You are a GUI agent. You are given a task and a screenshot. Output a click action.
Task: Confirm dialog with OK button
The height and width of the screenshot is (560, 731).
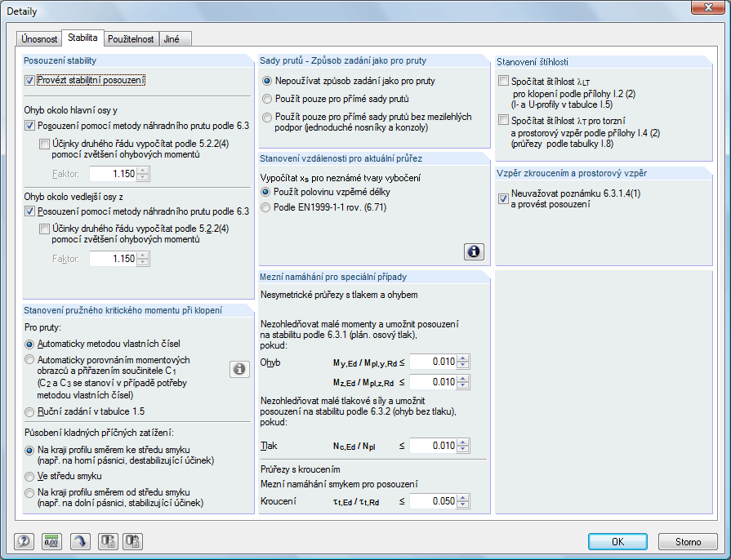click(617, 542)
